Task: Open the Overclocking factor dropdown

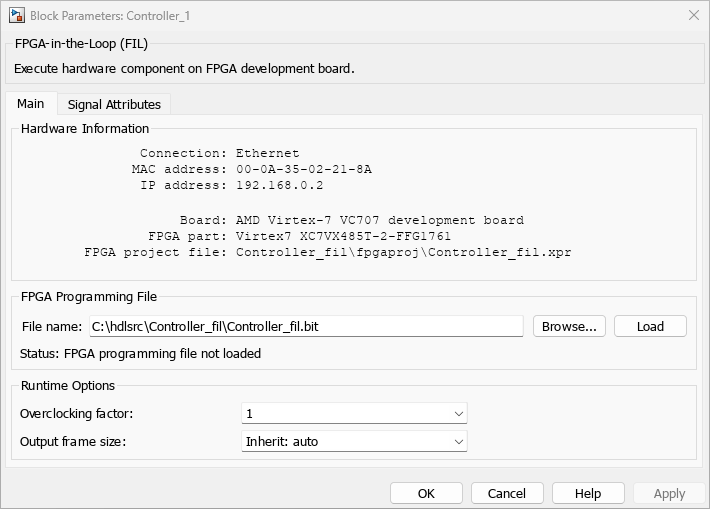Action: click(354, 413)
